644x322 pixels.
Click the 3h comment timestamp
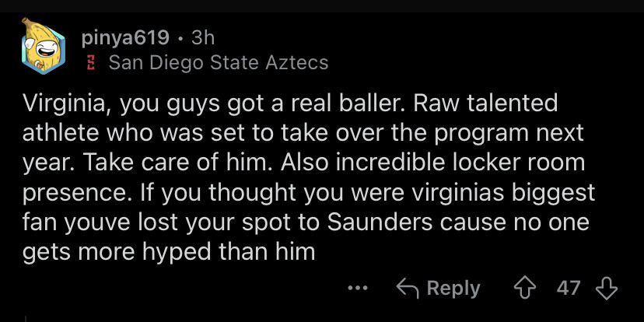click(202, 38)
